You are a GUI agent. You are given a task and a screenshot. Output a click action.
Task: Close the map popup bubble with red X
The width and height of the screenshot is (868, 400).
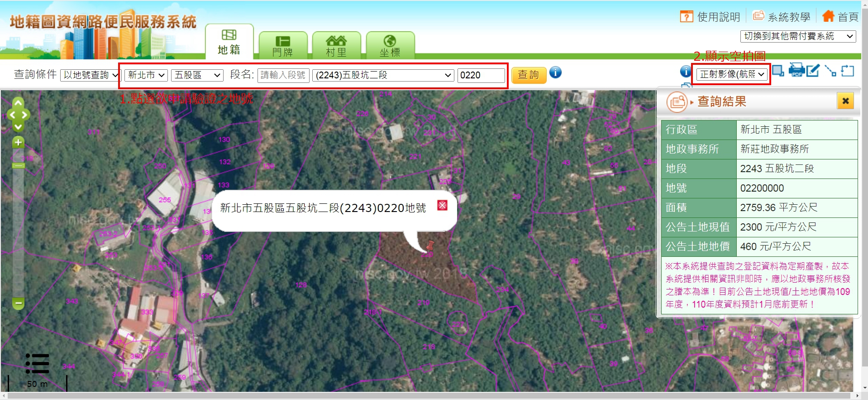pos(442,205)
